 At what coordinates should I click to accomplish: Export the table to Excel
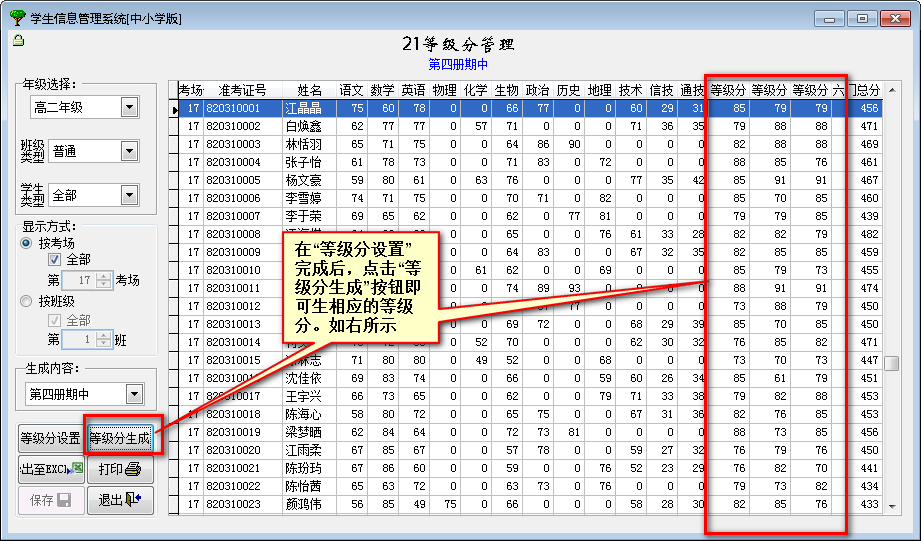pyautogui.click(x=50, y=469)
